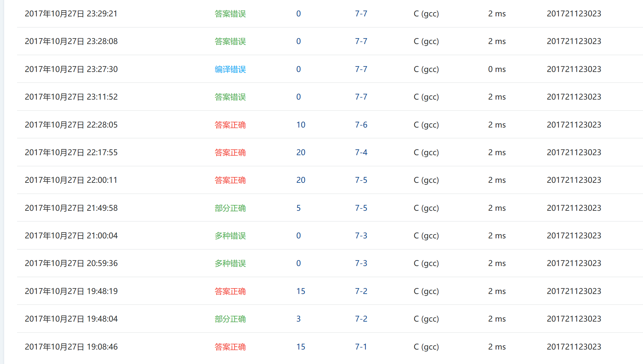Screen dimensions: 643x364
Task: Open problem 7-4 link
Action: tap(361, 152)
